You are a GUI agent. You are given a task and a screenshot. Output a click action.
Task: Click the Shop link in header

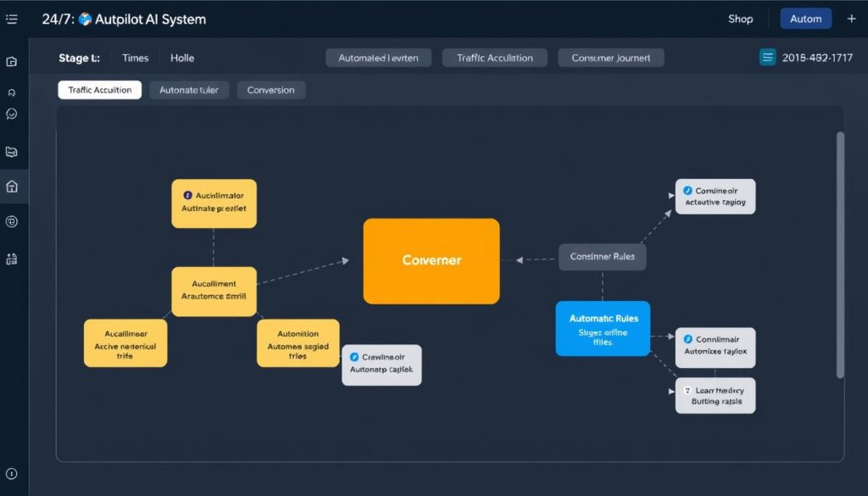click(x=740, y=19)
